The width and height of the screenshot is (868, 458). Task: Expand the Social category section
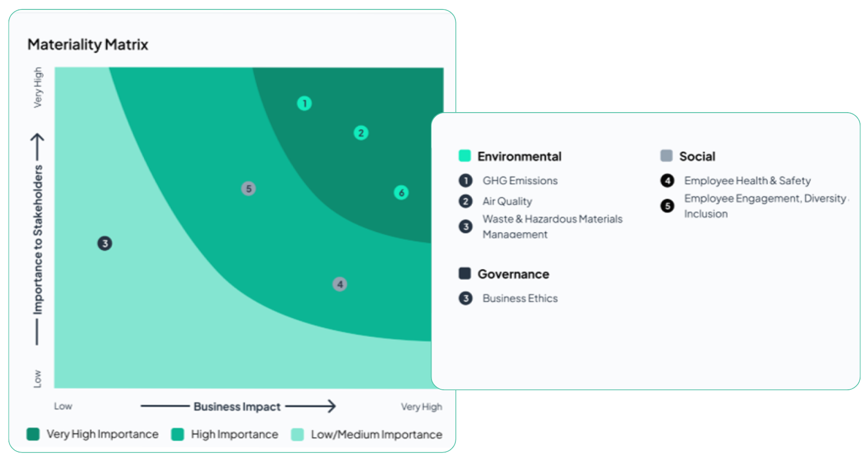point(697,156)
